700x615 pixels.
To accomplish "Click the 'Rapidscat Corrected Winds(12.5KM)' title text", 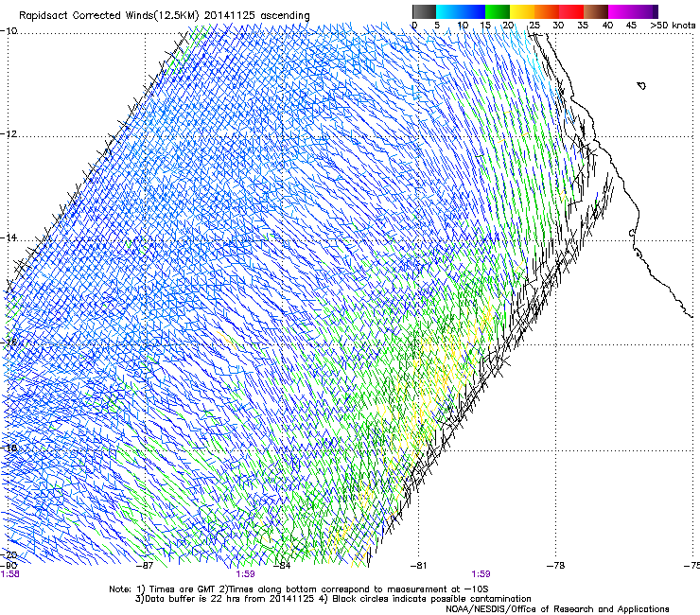I will click(109, 16).
